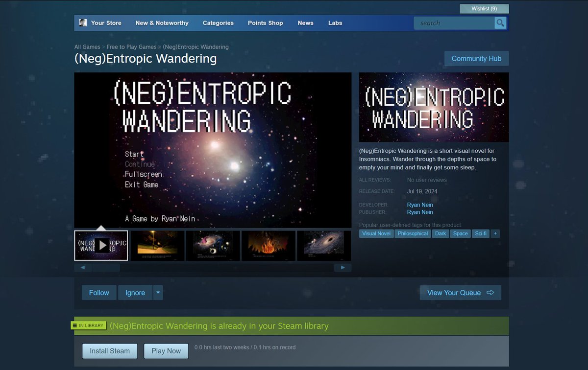Click the thumbnail strip scrollbar handle
Screen dimensions: 588x370
[x=106, y=268]
